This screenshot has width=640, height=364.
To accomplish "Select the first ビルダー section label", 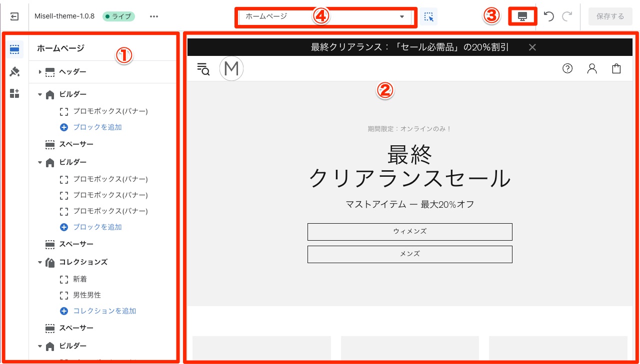I will coord(72,94).
